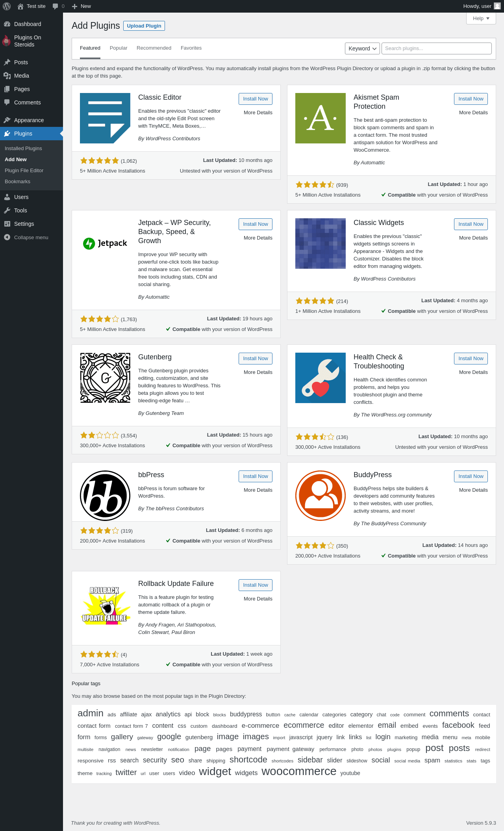Image resolution: width=504 pixels, height=831 pixels.
Task: Click the WordPress logo in admin bar
Action: click(7, 6)
